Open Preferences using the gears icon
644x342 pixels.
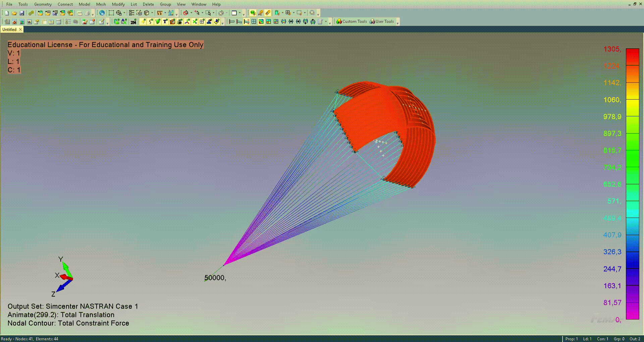tap(31, 13)
